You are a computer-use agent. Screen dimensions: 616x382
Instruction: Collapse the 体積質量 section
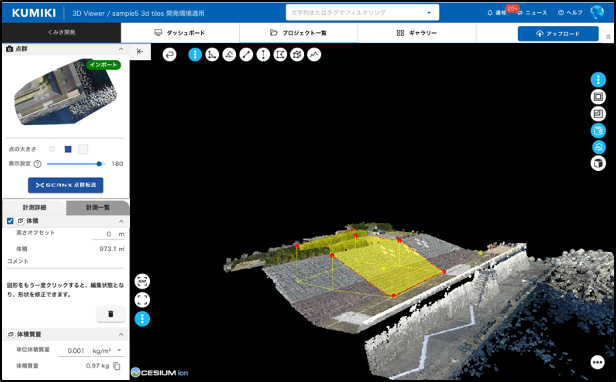(121, 334)
